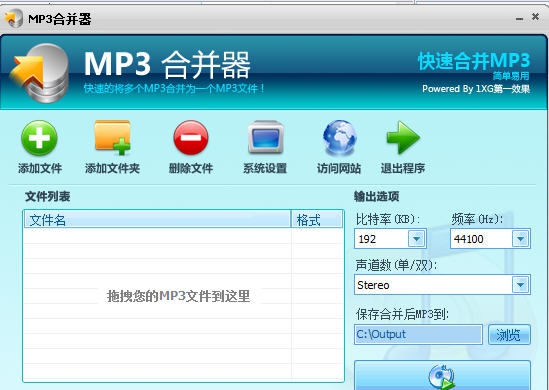Click the 访问网站 label
549x390 pixels.
[339, 168]
